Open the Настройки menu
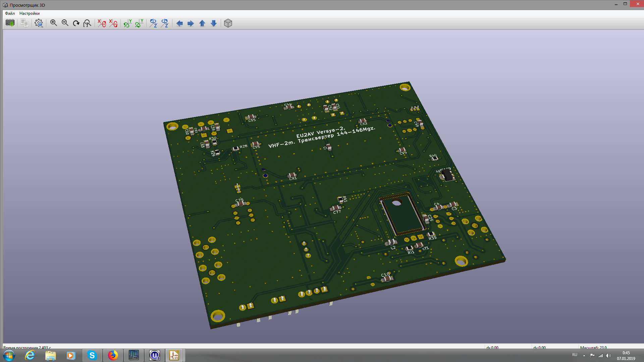 coord(30,13)
